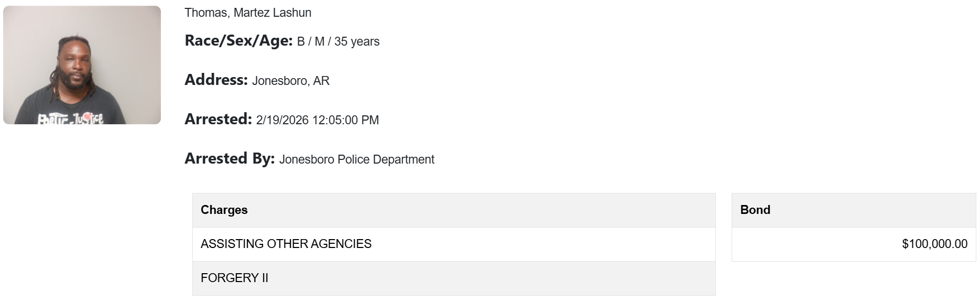Image resolution: width=980 pixels, height=302 pixels.
Task: Click the sex value M
Action: coord(319,41)
